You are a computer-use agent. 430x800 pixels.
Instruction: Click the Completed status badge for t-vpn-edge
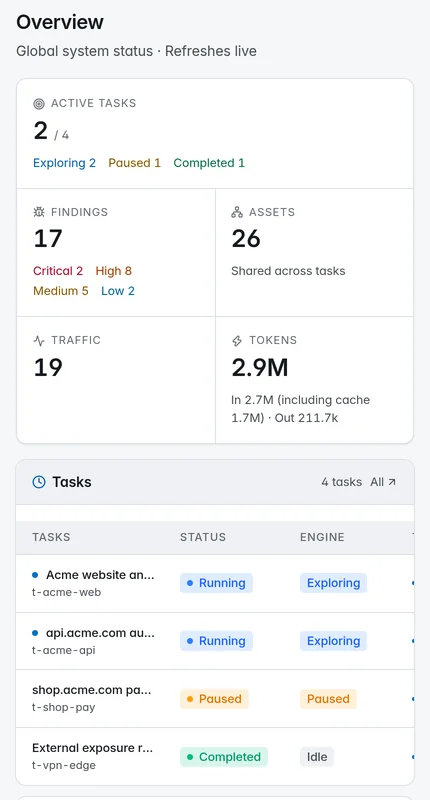tap(224, 757)
